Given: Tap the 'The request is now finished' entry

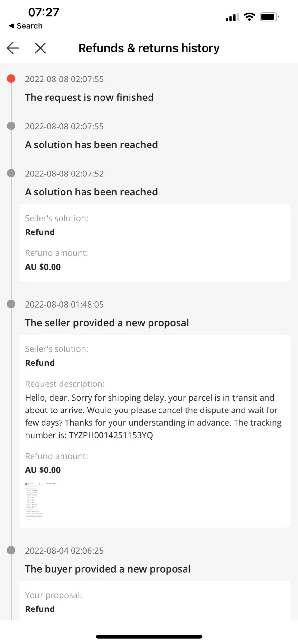Looking at the screenshot, I should [89, 97].
